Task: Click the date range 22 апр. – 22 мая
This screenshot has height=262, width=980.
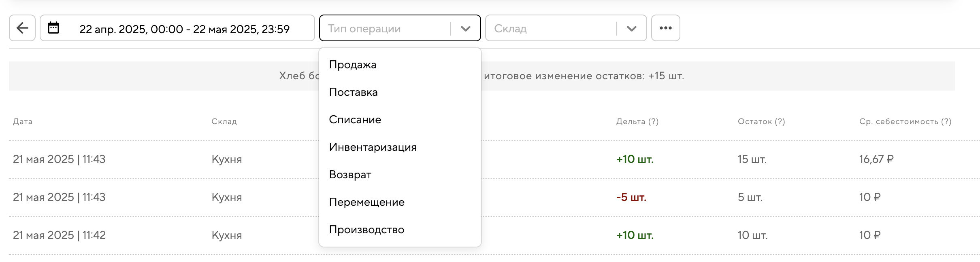Action: pos(184,29)
